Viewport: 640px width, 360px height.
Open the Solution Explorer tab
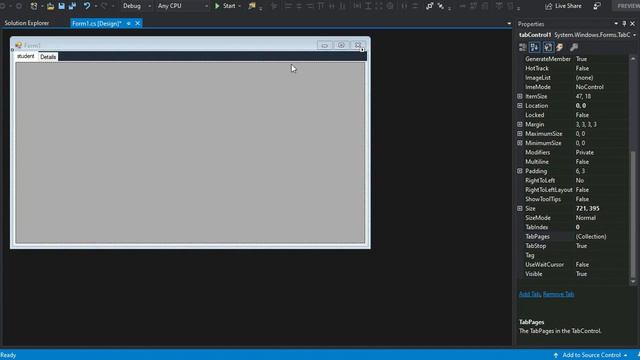[27, 23]
